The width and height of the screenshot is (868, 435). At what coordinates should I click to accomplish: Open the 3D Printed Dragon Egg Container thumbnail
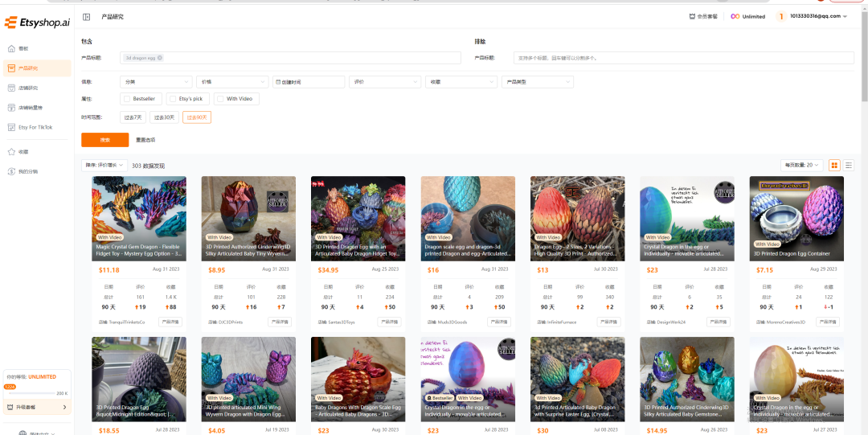tap(796, 219)
